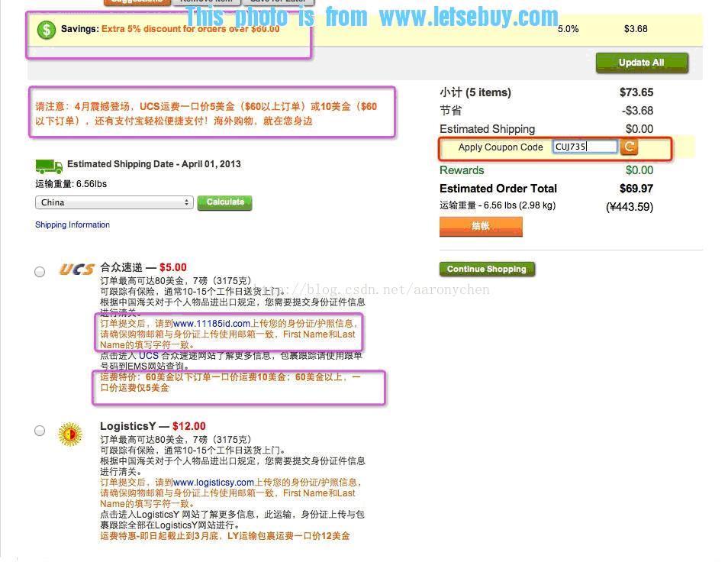Screen dimensions: 728x562
Task: Open the Shipping Information link
Action: pyautogui.click(x=72, y=224)
